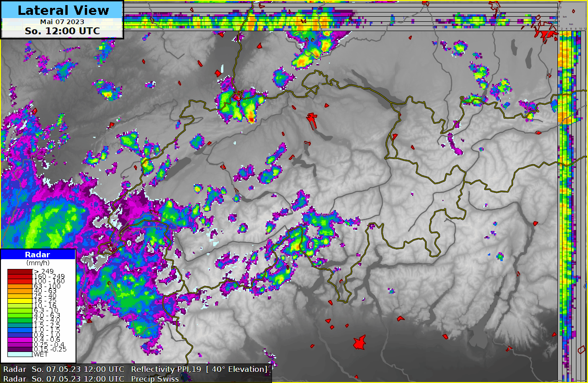588x383 pixels.
Task: Select the '2.5 - 4.0' green legend swatch
Action: tap(20, 320)
